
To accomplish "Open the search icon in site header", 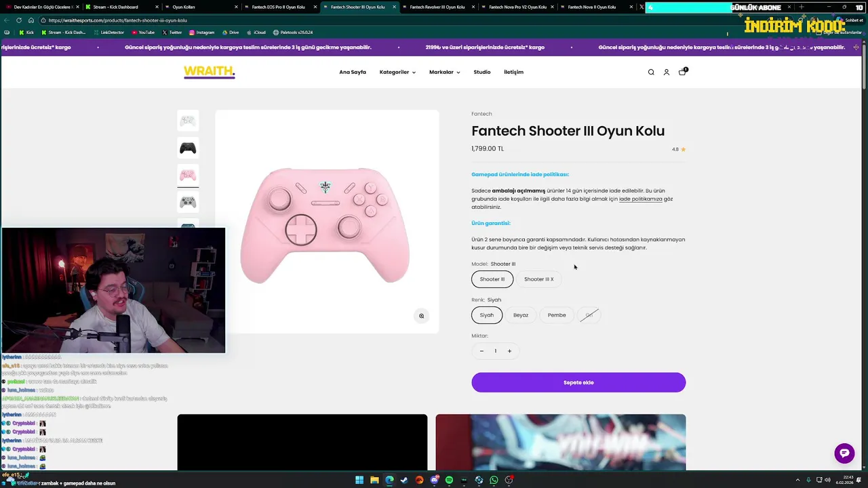I will tap(651, 72).
